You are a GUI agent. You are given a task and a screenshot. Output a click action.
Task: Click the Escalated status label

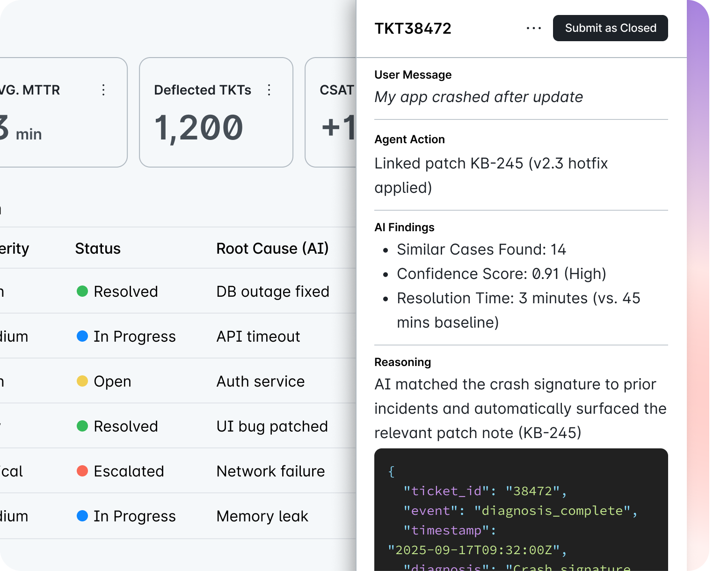click(x=129, y=471)
